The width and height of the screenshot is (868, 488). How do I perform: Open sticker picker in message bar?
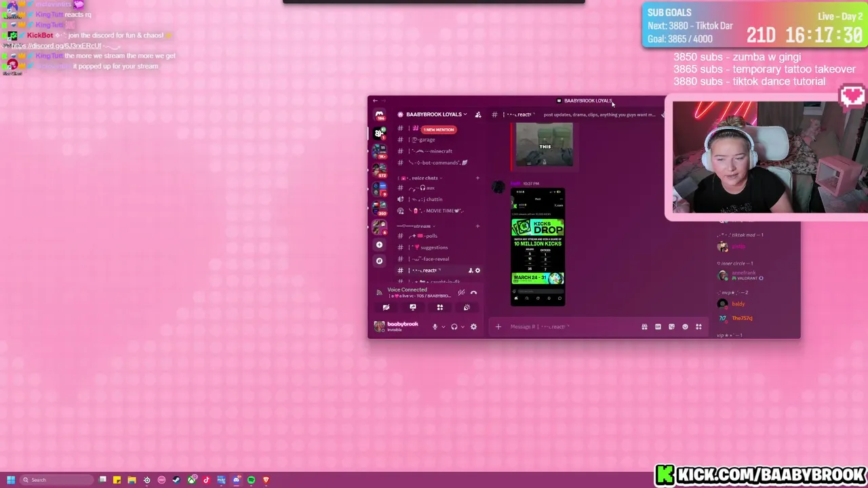coord(671,327)
